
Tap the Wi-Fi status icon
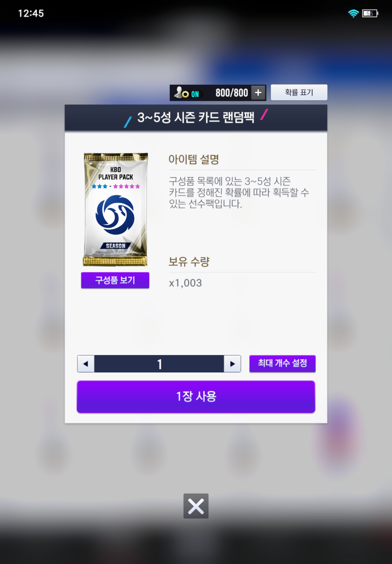click(353, 13)
